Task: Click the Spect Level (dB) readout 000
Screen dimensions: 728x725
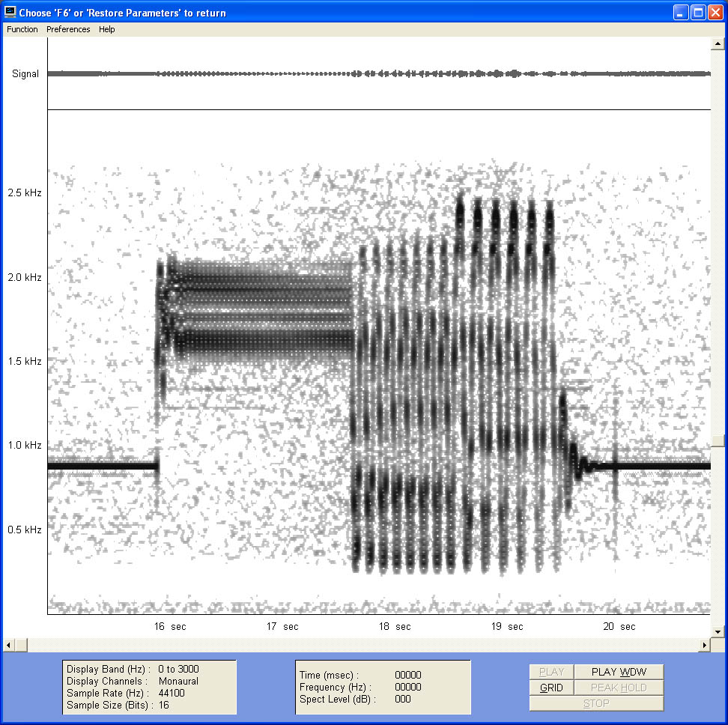Action: (x=402, y=699)
